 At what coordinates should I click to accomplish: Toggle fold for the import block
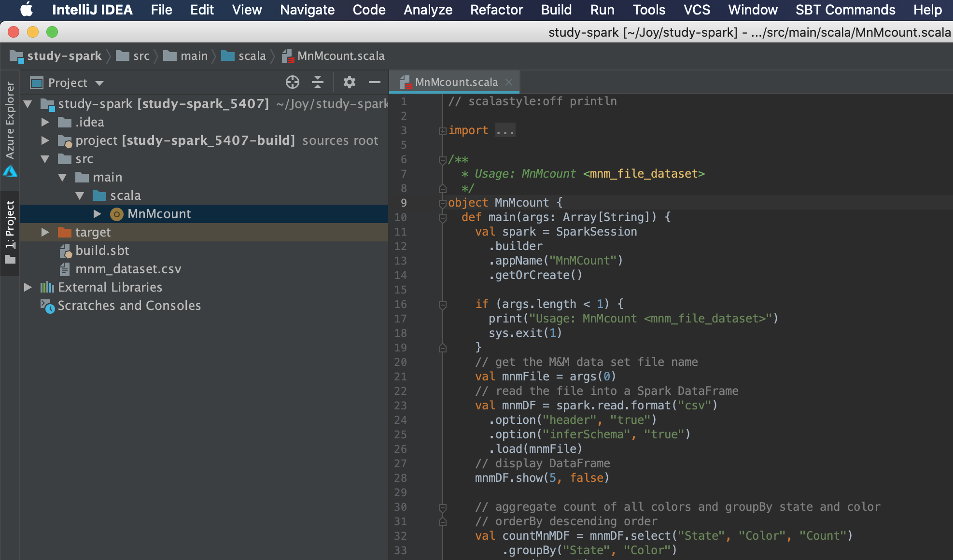[x=442, y=131]
